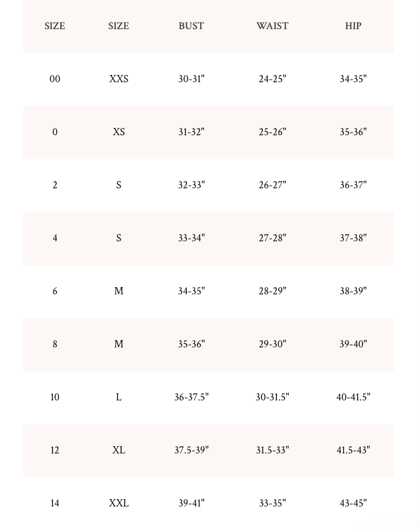
Task: Select the XXS size cell
Action: [x=119, y=79]
